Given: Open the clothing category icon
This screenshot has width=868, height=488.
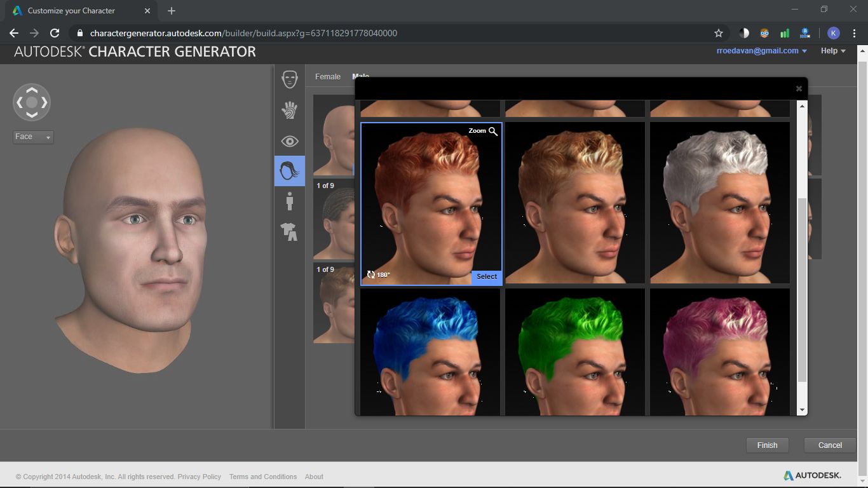Looking at the screenshot, I should [290, 231].
